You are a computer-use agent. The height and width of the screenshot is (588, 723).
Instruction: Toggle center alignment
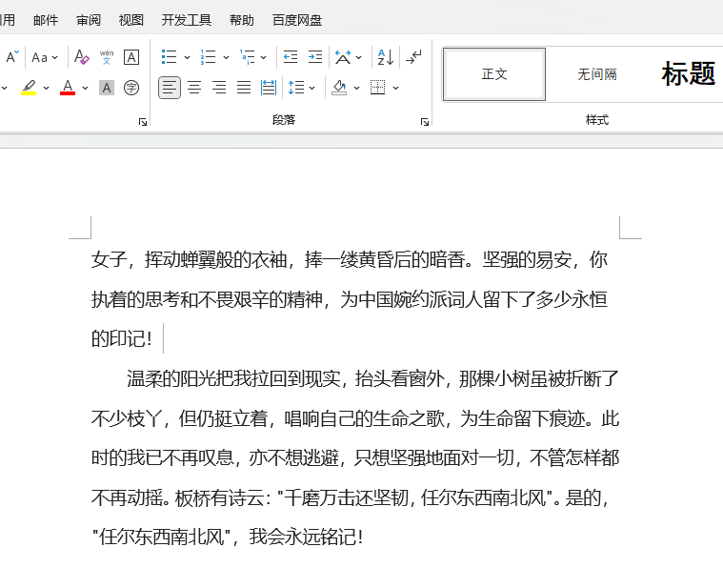(x=194, y=88)
